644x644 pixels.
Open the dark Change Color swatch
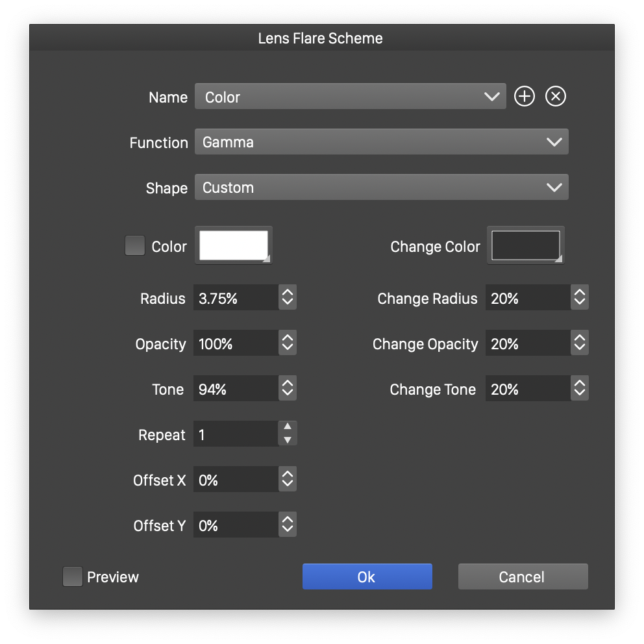coord(526,245)
